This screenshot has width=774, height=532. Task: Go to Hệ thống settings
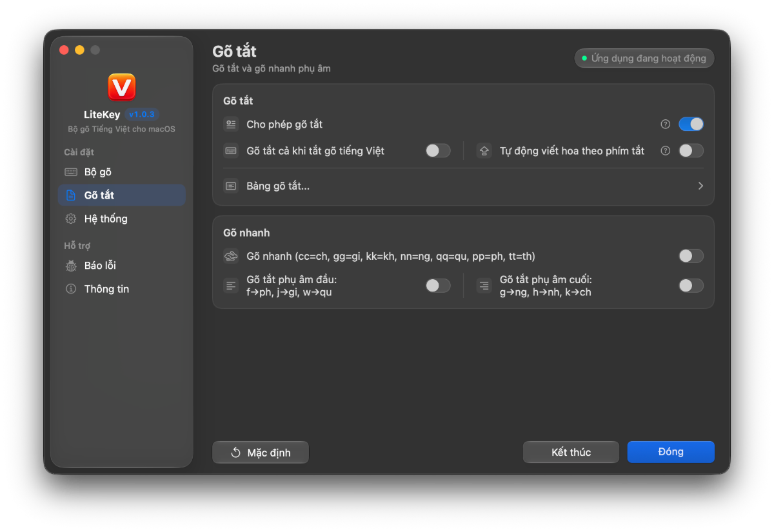click(x=122, y=219)
